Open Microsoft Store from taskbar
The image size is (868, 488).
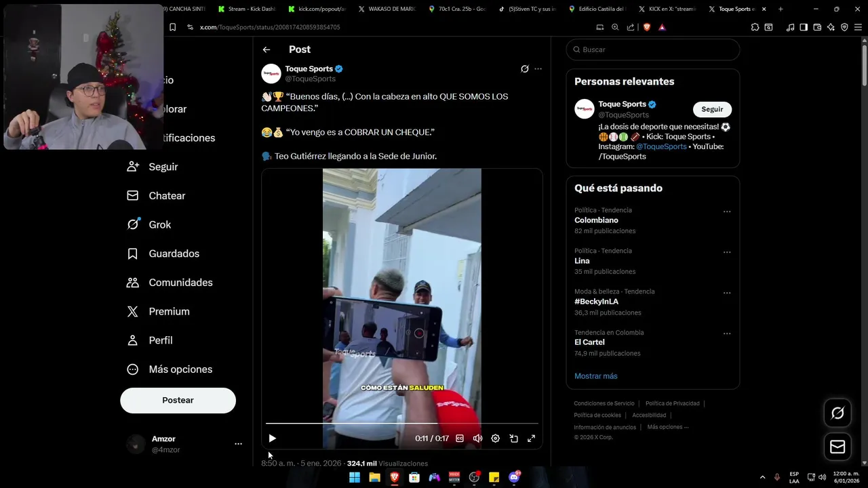click(414, 477)
